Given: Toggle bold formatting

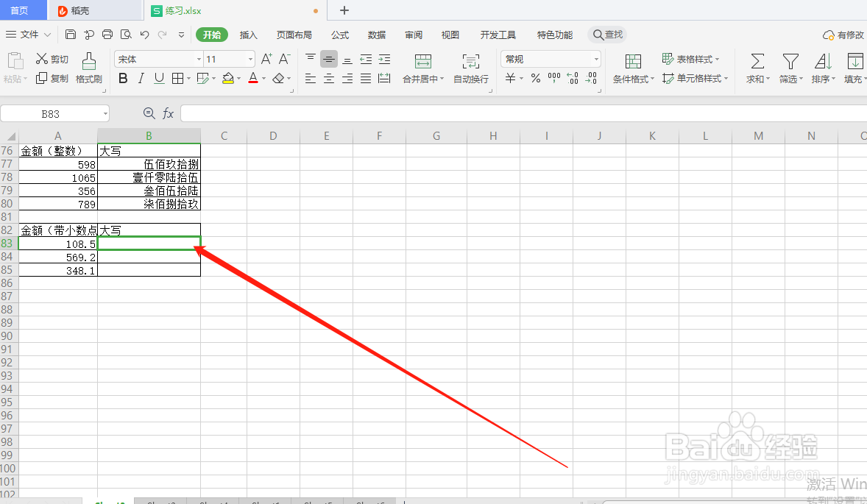Looking at the screenshot, I should coord(123,79).
